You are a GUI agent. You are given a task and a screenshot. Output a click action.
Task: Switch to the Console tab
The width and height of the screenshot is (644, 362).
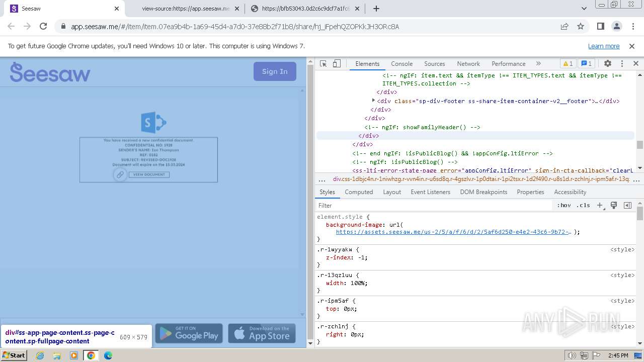[x=402, y=64]
